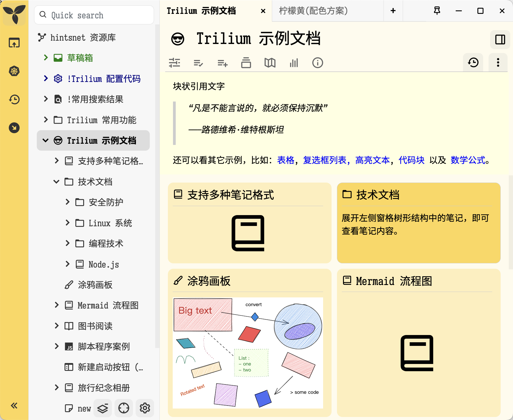The image size is (513, 420).
Task: Open the 数学公式 link
Action: coord(468,160)
